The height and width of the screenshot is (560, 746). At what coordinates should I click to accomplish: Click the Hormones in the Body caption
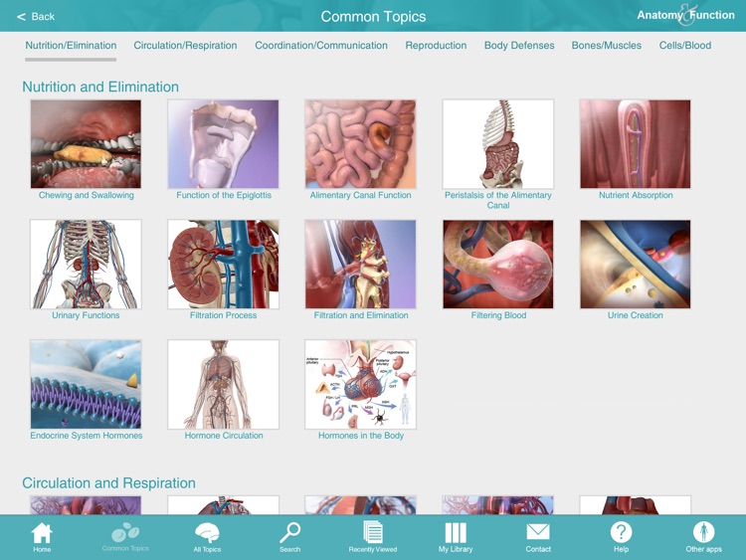coord(361,436)
